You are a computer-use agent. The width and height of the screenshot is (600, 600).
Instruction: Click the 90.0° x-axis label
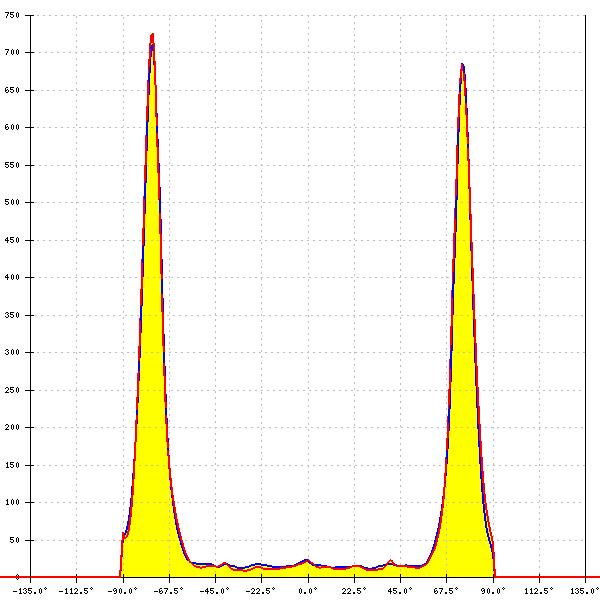tap(493, 591)
